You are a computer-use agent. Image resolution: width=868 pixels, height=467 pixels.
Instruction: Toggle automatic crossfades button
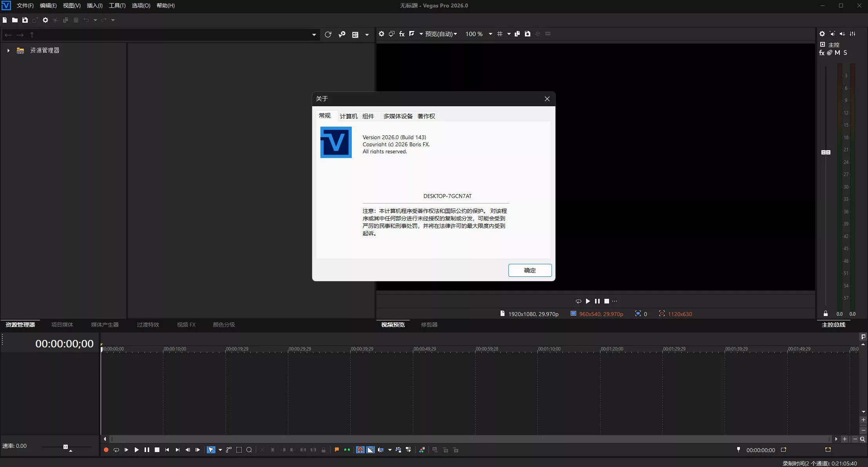(x=370, y=450)
